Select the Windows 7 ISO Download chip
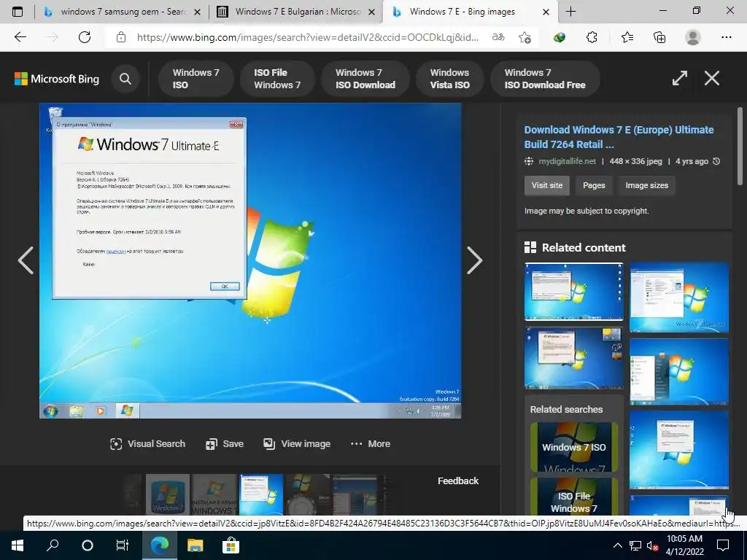Screen dimensions: 747x560 pos(365,79)
